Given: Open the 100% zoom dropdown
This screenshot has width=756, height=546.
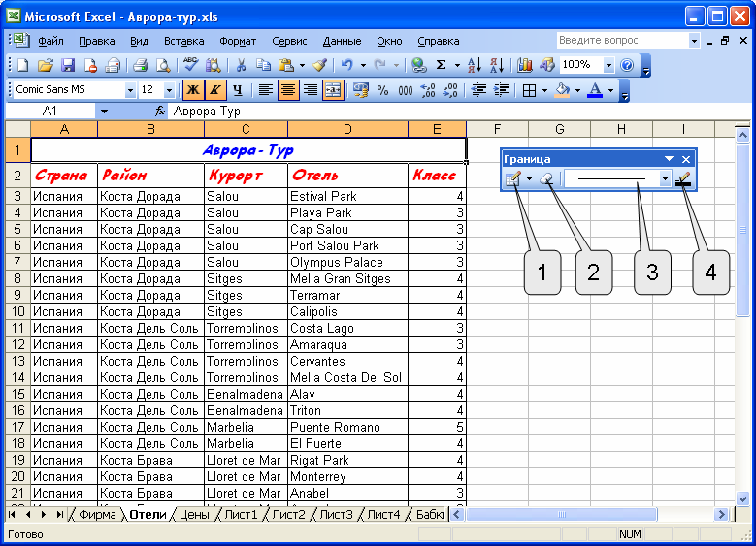Looking at the screenshot, I should [608, 65].
